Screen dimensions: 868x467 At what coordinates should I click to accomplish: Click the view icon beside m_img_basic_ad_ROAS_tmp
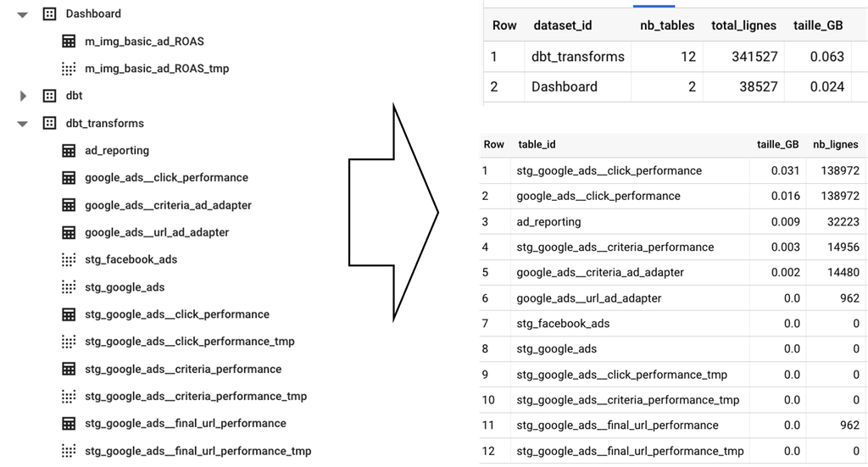tap(69, 69)
